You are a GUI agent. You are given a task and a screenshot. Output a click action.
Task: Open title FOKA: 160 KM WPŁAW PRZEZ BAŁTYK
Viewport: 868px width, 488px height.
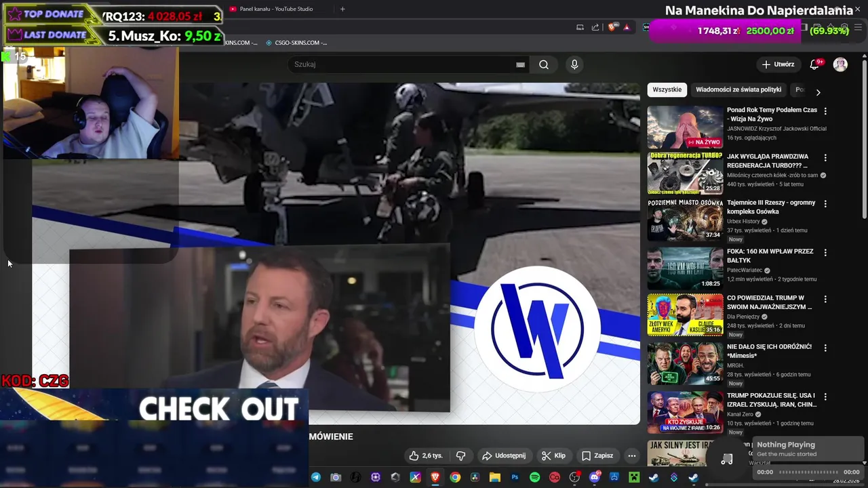[770, 256]
